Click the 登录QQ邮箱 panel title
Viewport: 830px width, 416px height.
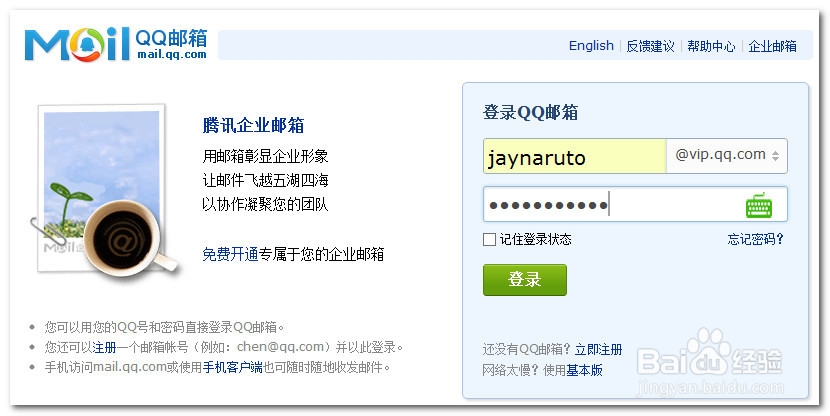(x=530, y=112)
